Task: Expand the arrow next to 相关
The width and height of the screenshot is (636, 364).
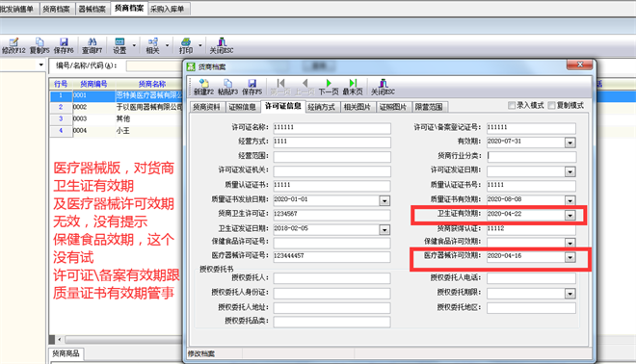Action: click(x=167, y=45)
